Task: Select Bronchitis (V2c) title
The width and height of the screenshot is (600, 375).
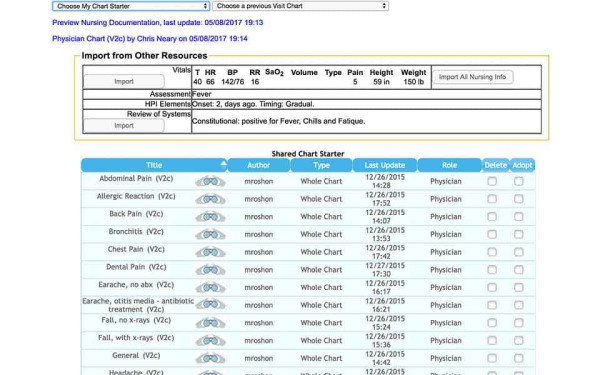Action: point(136,231)
